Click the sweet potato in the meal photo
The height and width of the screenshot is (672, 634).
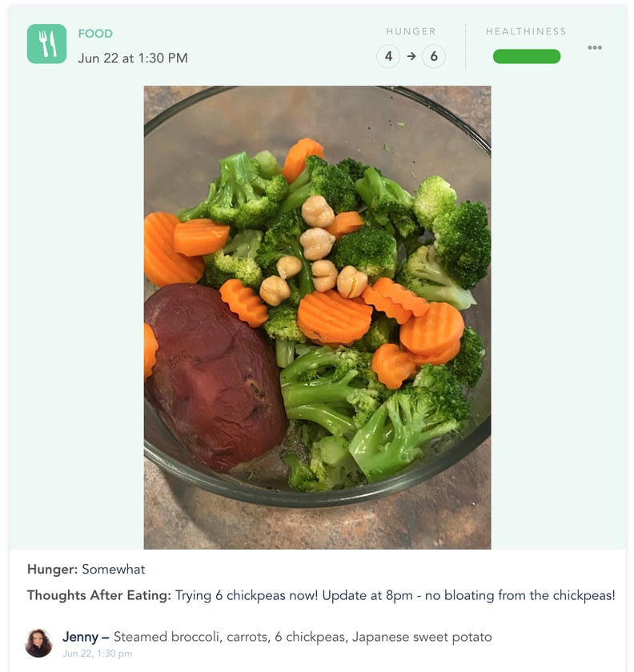[215, 377]
